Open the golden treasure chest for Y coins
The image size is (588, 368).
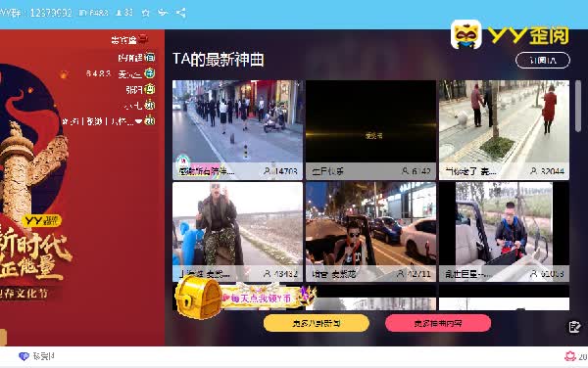coord(198,298)
